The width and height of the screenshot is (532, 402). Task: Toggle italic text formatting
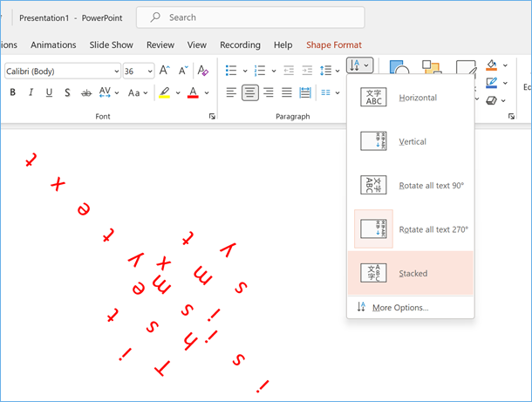[31, 92]
